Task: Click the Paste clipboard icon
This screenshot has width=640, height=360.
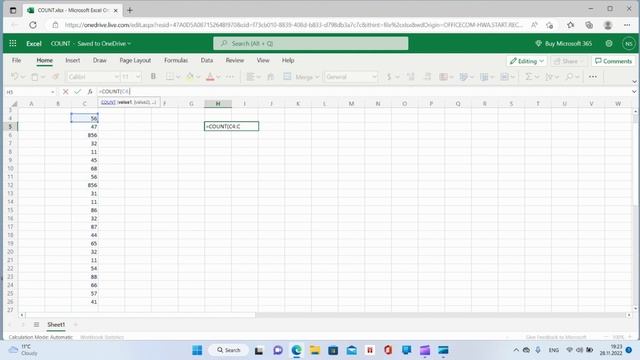Action: [35, 77]
